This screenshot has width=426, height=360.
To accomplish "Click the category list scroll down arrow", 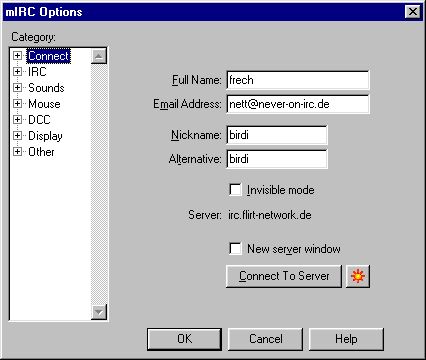I will point(99,312).
